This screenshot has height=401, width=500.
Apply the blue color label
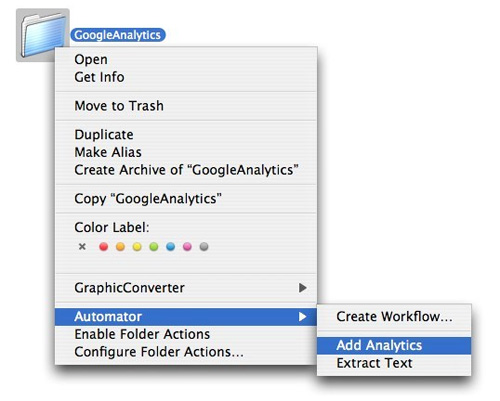(170, 247)
